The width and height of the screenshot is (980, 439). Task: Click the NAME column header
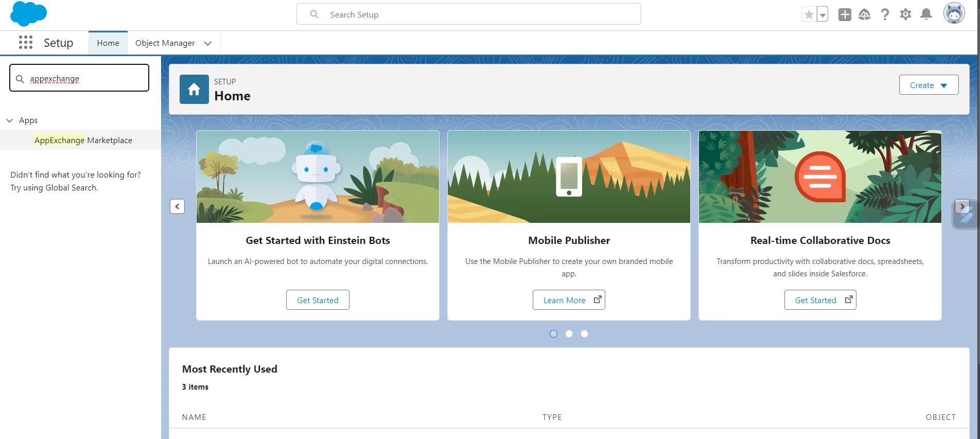coord(194,417)
